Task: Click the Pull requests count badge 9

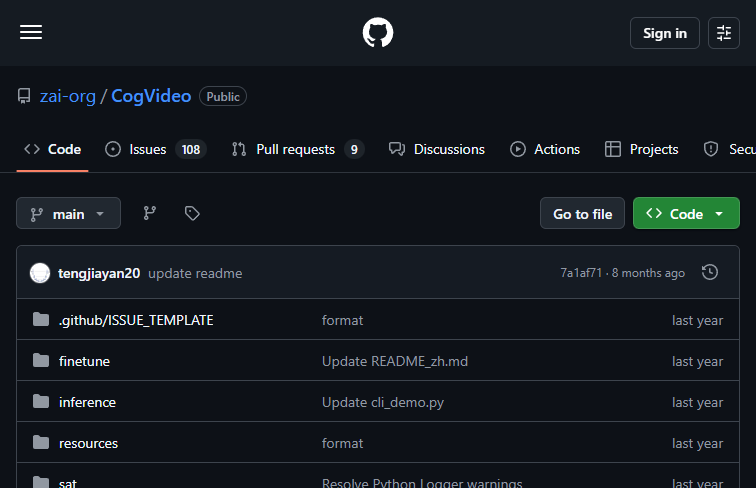Action: tap(354, 149)
